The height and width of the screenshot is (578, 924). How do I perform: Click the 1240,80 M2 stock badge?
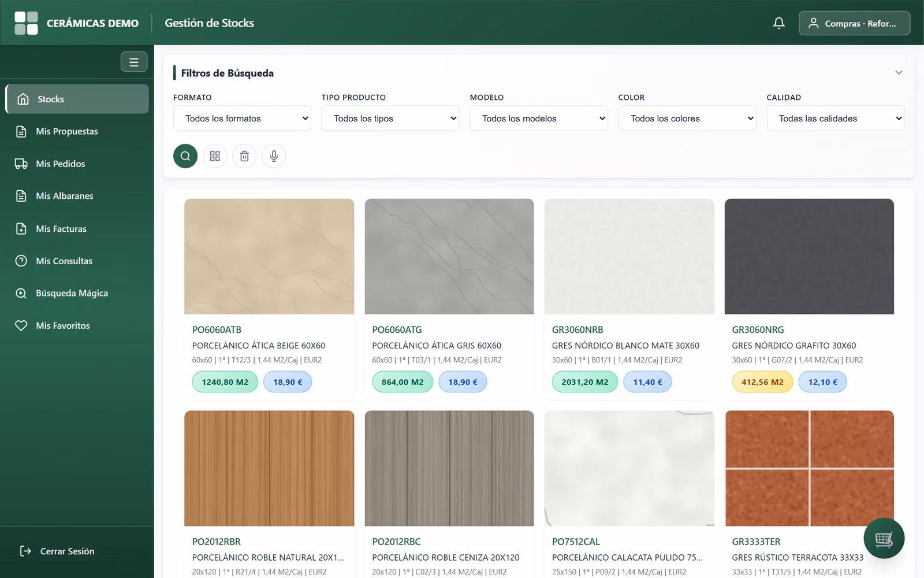point(225,382)
